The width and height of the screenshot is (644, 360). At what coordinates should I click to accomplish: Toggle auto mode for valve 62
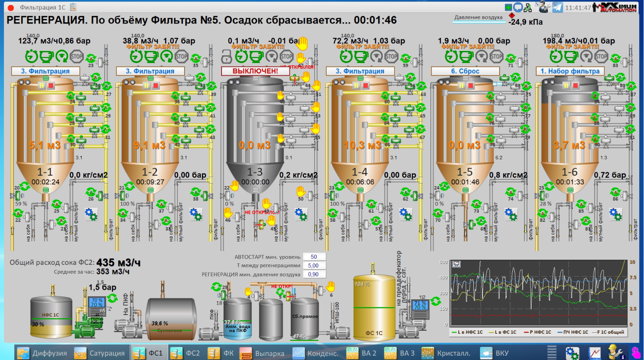[405, 192]
